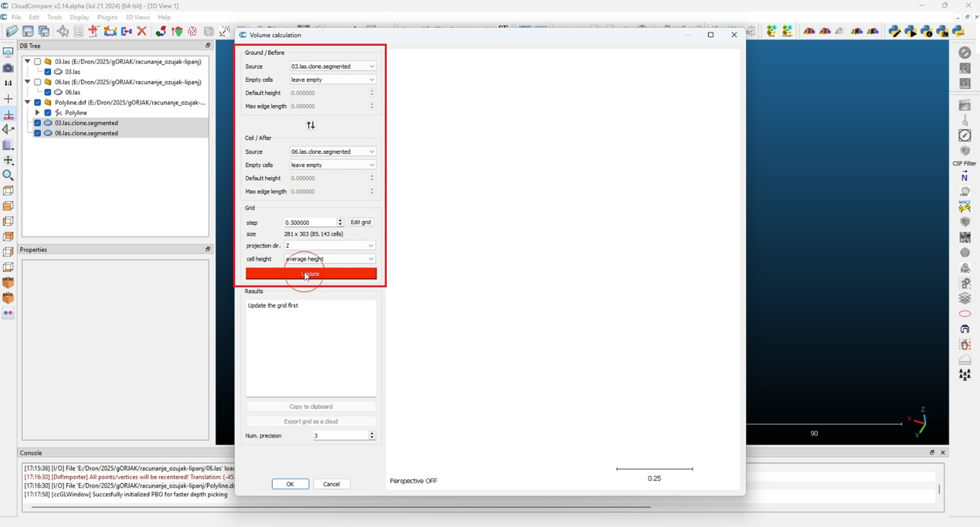Click the red Update button
The image size is (980, 527).
point(311,274)
